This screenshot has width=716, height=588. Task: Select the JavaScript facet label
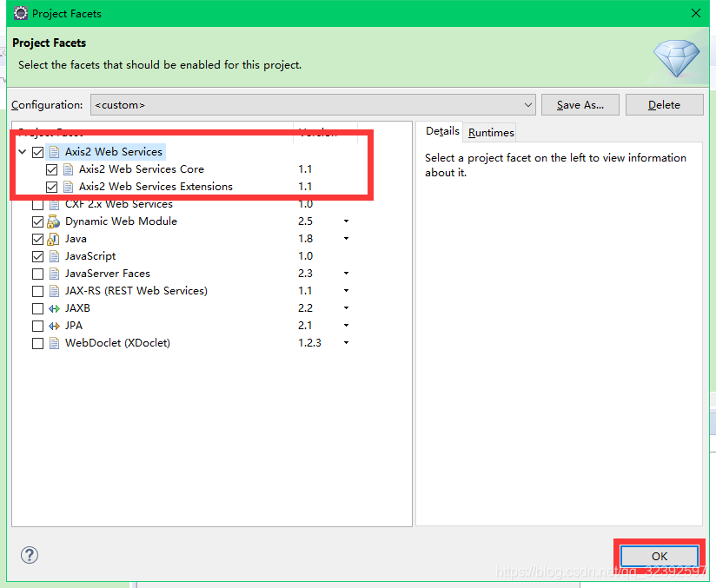coord(90,256)
